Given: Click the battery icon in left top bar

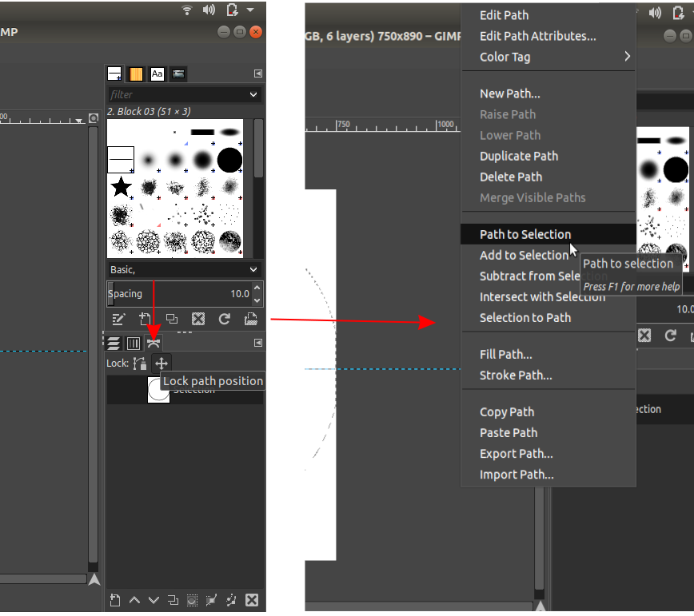Looking at the screenshot, I should pyautogui.click(x=232, y=10).
